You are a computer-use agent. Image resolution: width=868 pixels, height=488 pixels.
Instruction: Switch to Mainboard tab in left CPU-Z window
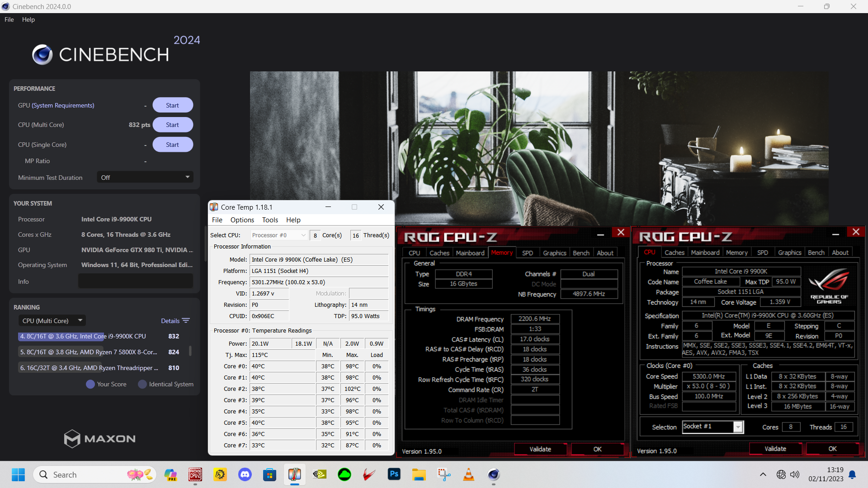470,253
